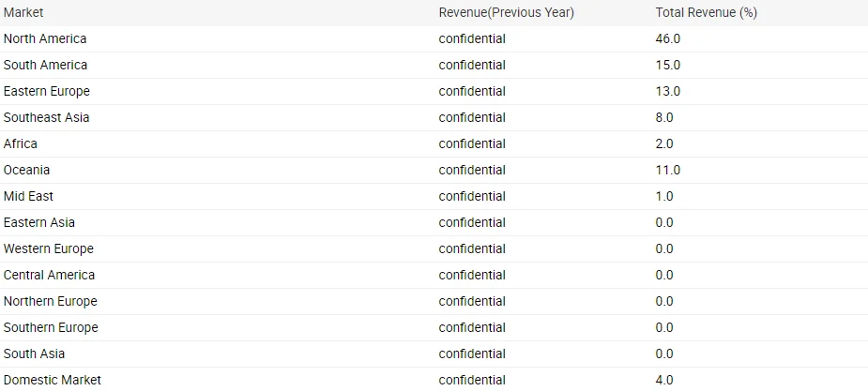
Task: Click the 4.0 value for Domestic Market
Action: 664,380
